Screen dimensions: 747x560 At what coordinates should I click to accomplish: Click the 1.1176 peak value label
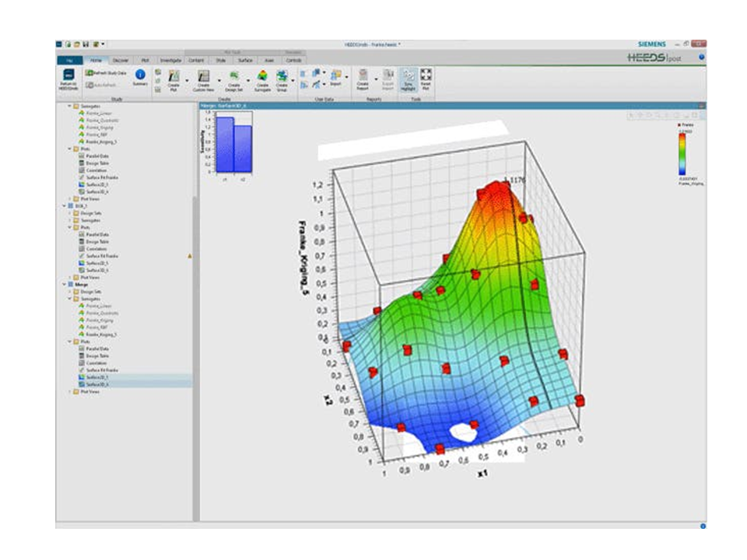pos(514,180)
